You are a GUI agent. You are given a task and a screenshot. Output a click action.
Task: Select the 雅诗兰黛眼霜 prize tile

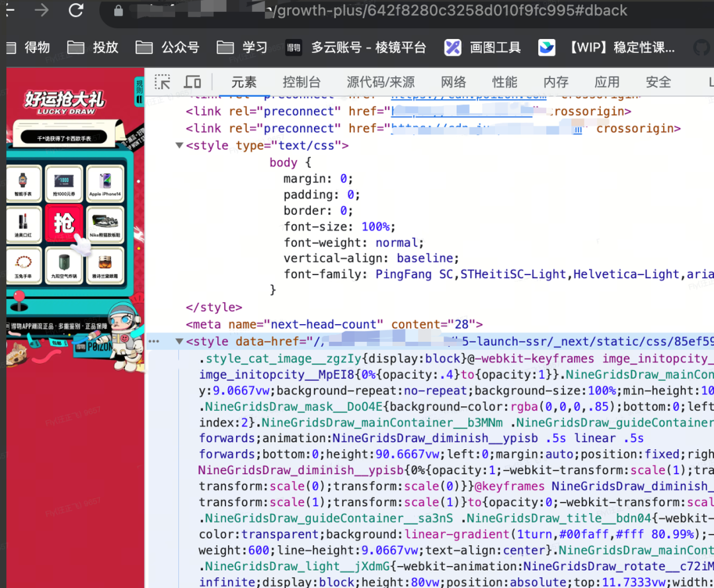point(105,265)
